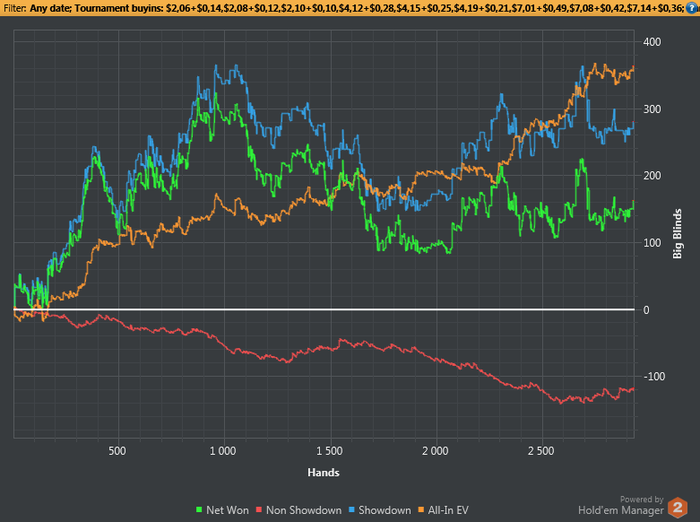Click the 1 500 hands x-axis label
This screenshot has height=522, width=700.
pyautogui.click(x=329, y=451)
